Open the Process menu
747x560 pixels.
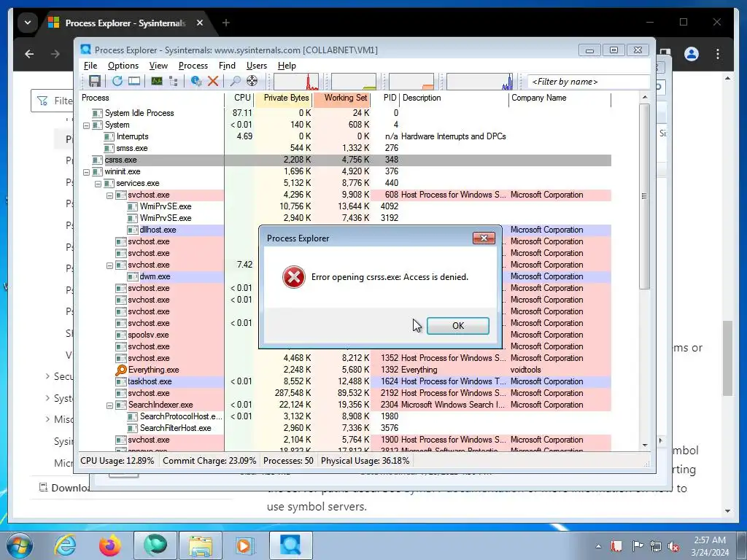click(x=193, y=66)
